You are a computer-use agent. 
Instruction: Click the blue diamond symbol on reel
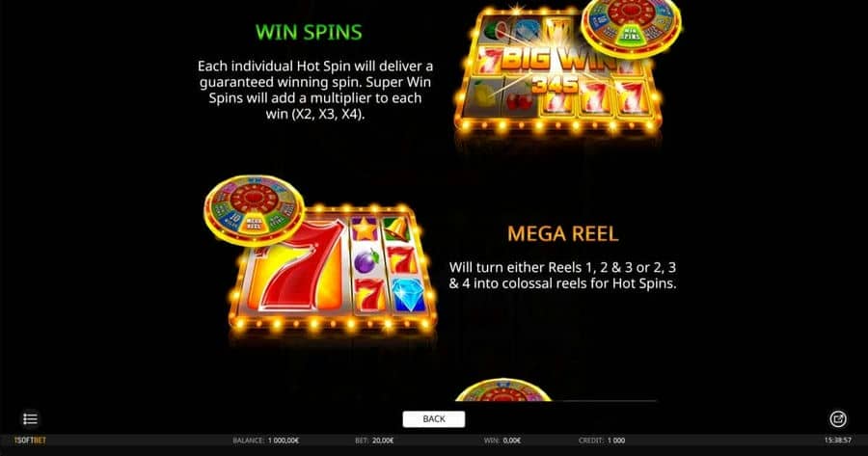tap(409, 294)
